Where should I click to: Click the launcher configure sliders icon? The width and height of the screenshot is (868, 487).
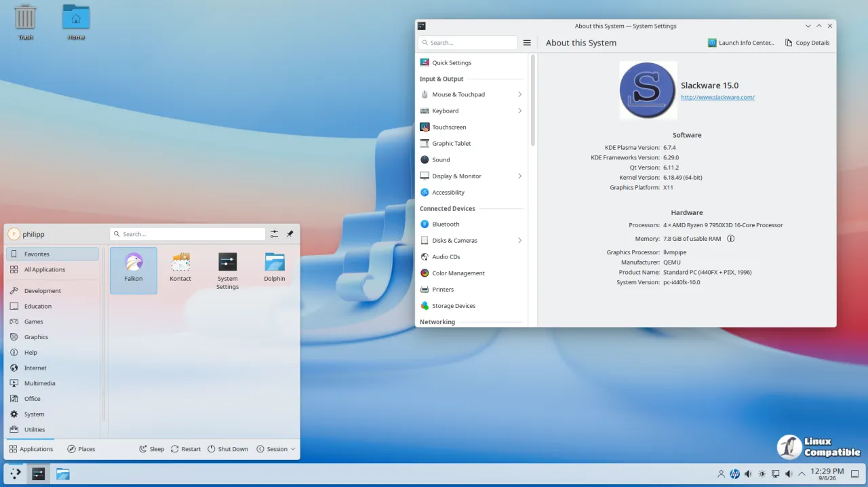coord(274,234)
